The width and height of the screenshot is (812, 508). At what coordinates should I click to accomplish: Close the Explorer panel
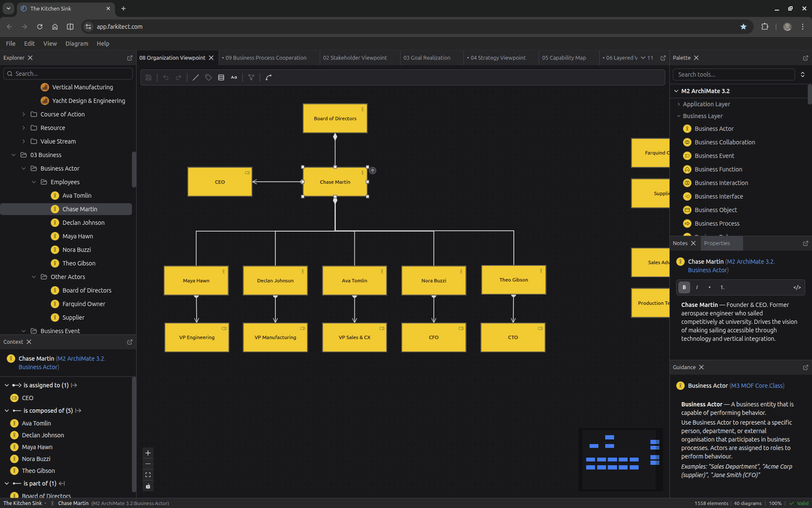click(x=30, y=58)
